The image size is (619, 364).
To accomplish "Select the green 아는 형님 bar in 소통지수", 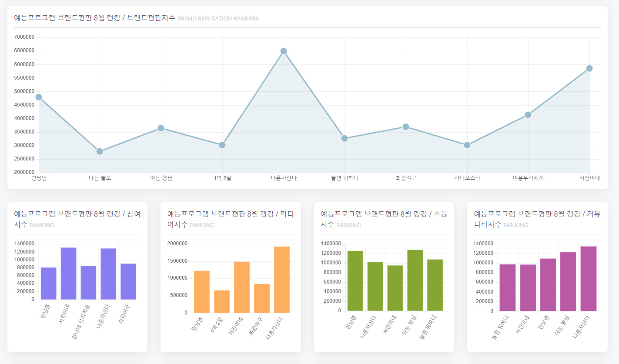I will click(415, 281).
